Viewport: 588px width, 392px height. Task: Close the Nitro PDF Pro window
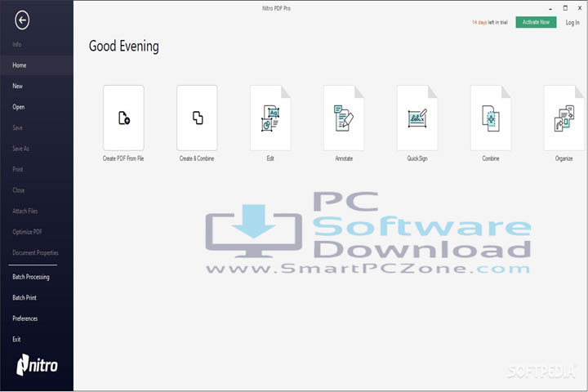click(580, 8)
